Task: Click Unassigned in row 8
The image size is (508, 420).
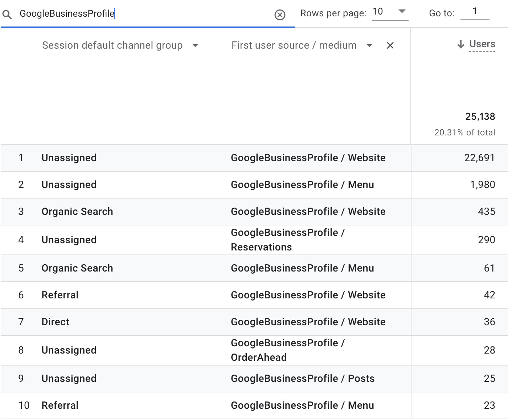Action: click(x=69, y=350)
